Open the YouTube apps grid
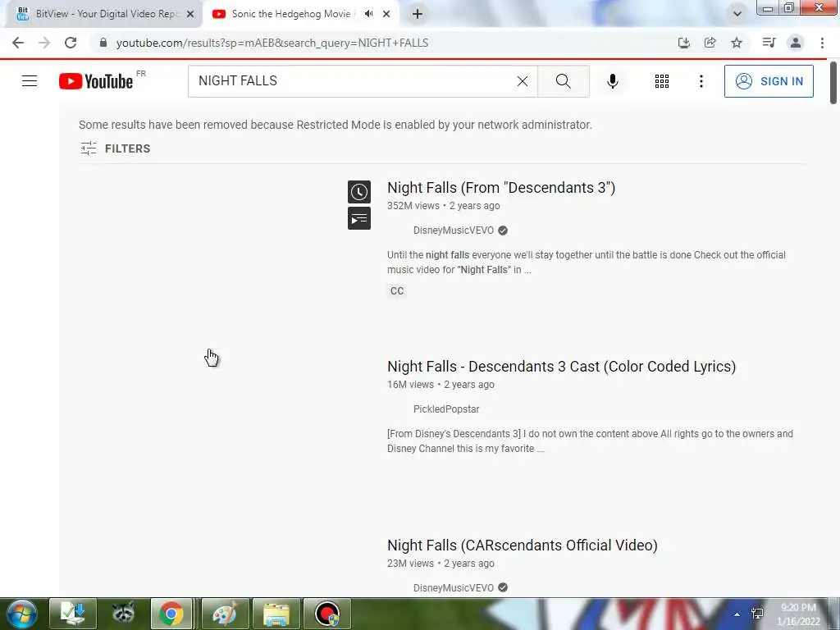This screenshot has height=630, width=840. click(662, 81)
